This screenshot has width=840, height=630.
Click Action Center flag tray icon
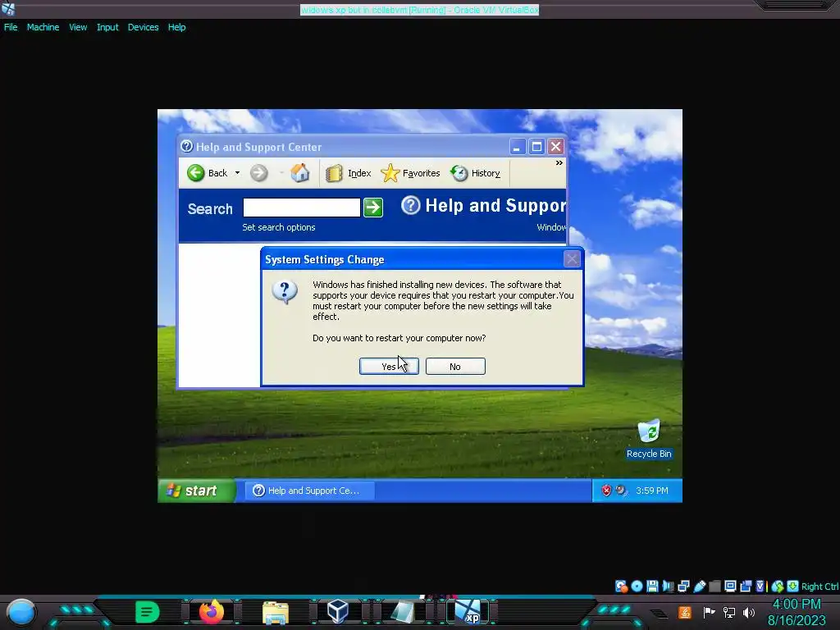[x=710, y=612]
